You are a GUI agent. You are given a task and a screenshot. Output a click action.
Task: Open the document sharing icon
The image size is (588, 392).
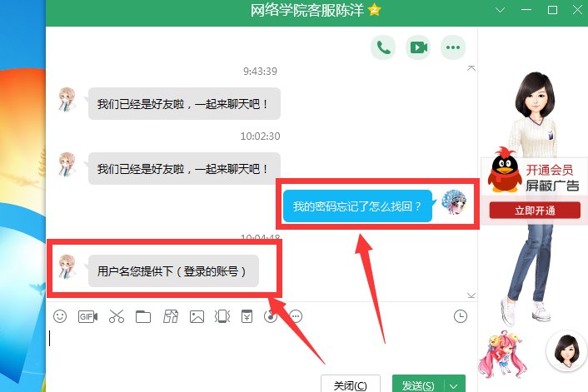(171, 316)
